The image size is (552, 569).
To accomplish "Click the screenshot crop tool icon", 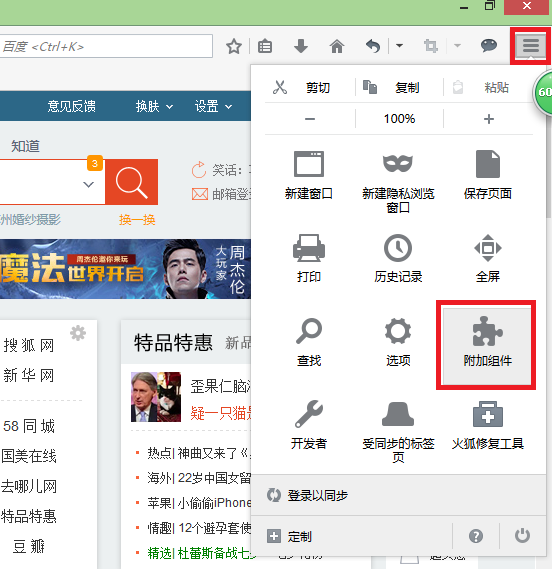I will coord(431,46).
